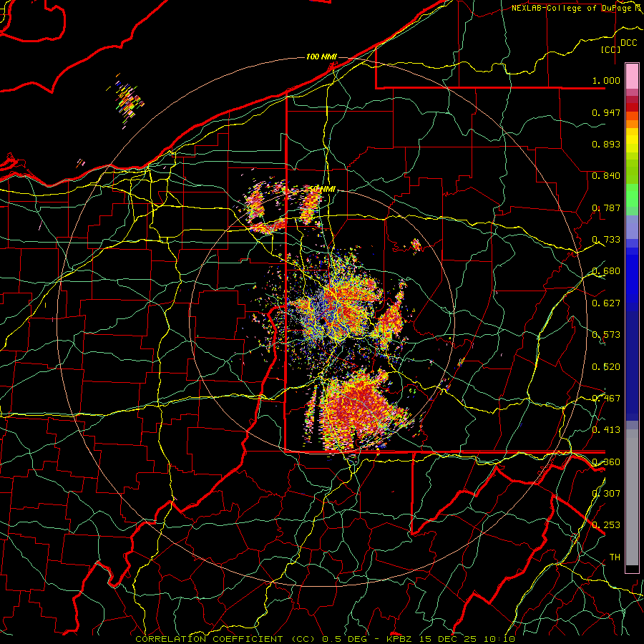Select the 1.000 scale value
Image resolution: width=644 pixels, height=644 pixels.
click(606, 80)
